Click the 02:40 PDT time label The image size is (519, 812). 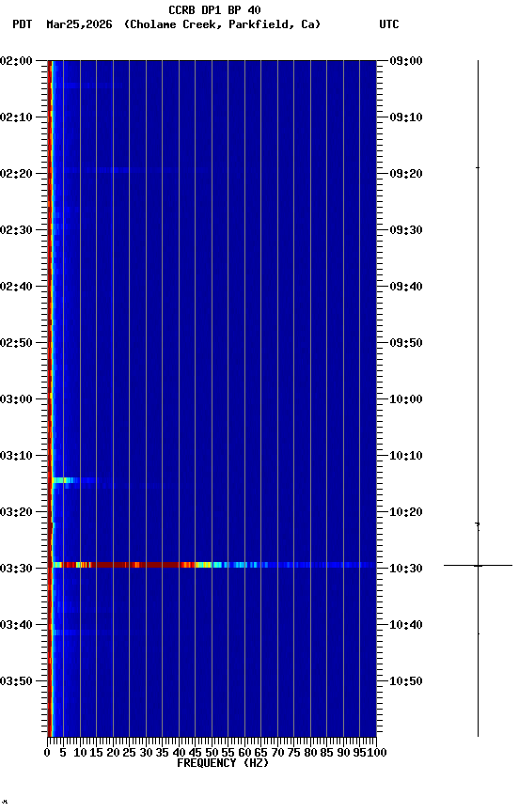pyautogui.click(x=16, y=287)
